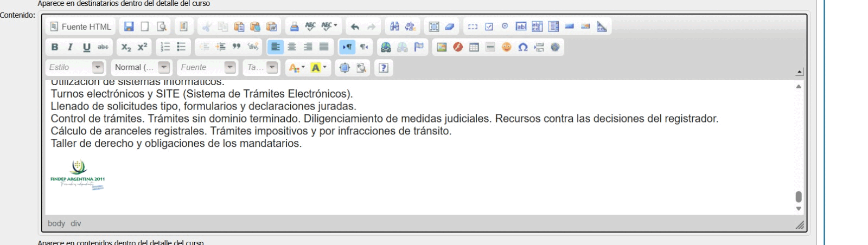Open the text background color picker
868x245 pixels.
(x=318, y=68)
